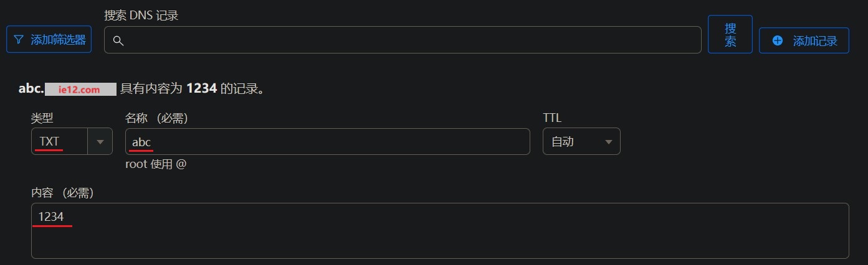The image size is (868, 265).
Task: Click the 搜索 DNS 记录 label above the search box
Action: 141,16
